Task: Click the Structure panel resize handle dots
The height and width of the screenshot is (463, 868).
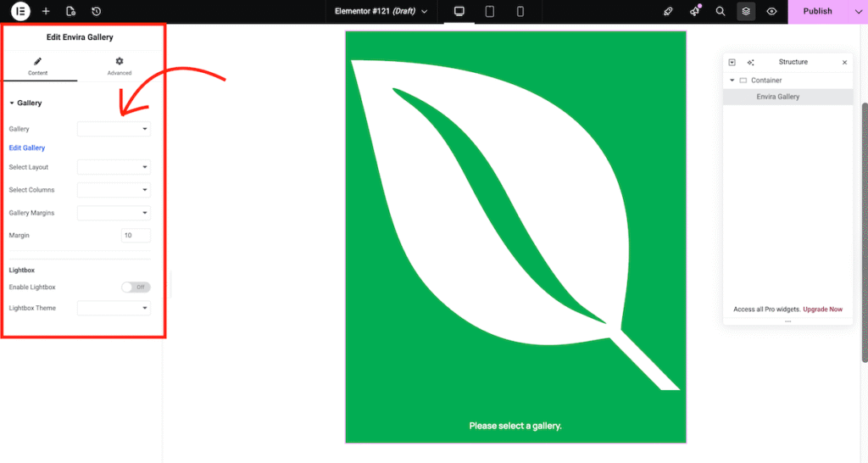Action: pos(787,321)
